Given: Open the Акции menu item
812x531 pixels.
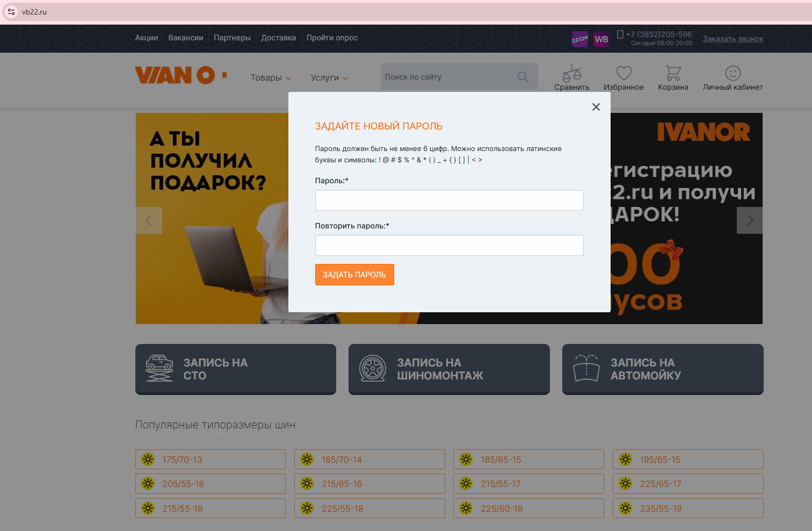Looking at the screenshot, I should pyautogui.click(x=147, y=38).
